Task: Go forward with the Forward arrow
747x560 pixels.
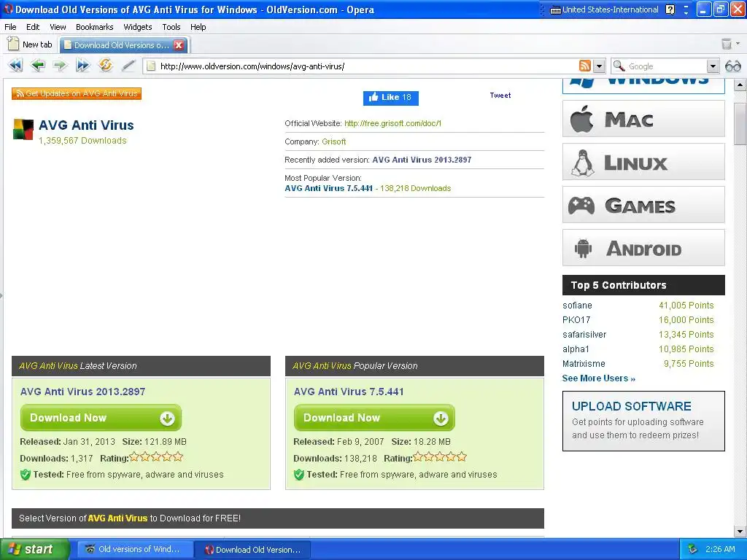Action: point(60,65)
